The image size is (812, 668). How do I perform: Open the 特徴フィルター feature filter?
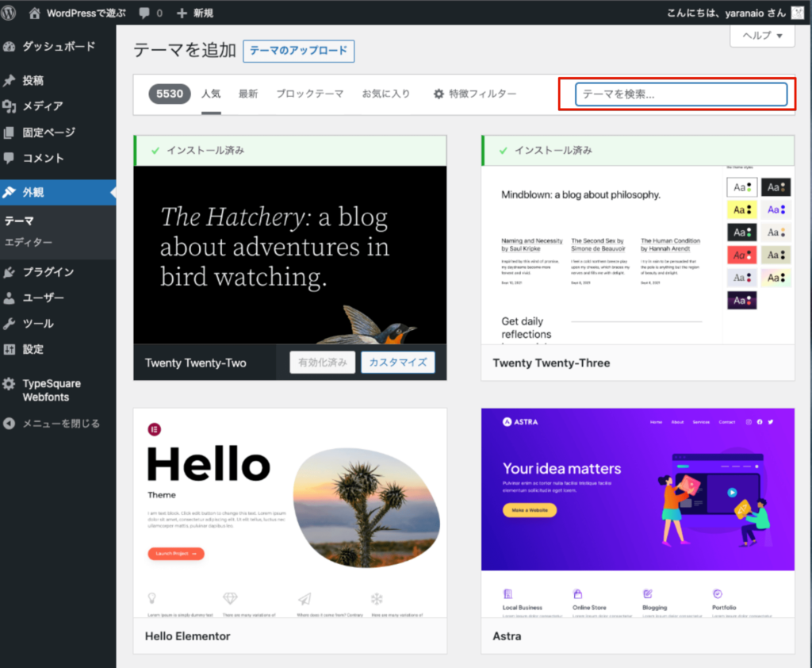pyautogui.click(x=475, y=94)
